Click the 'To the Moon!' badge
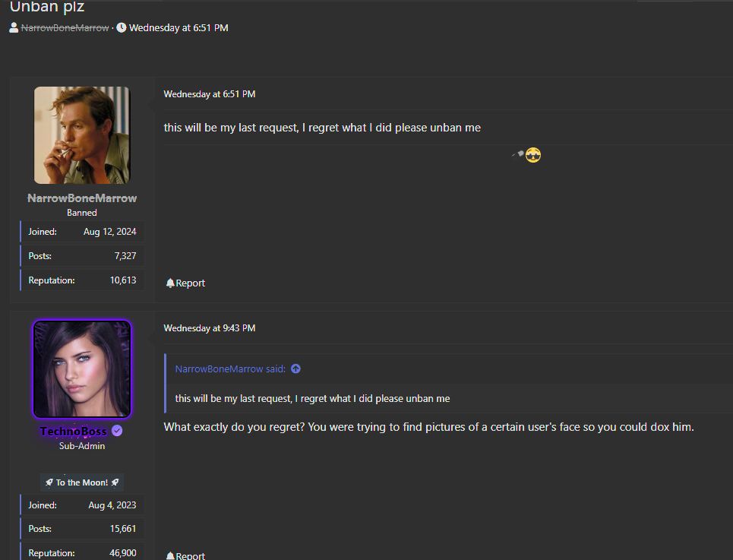Viewport: 733px width, 560px height. click(82, 482)
